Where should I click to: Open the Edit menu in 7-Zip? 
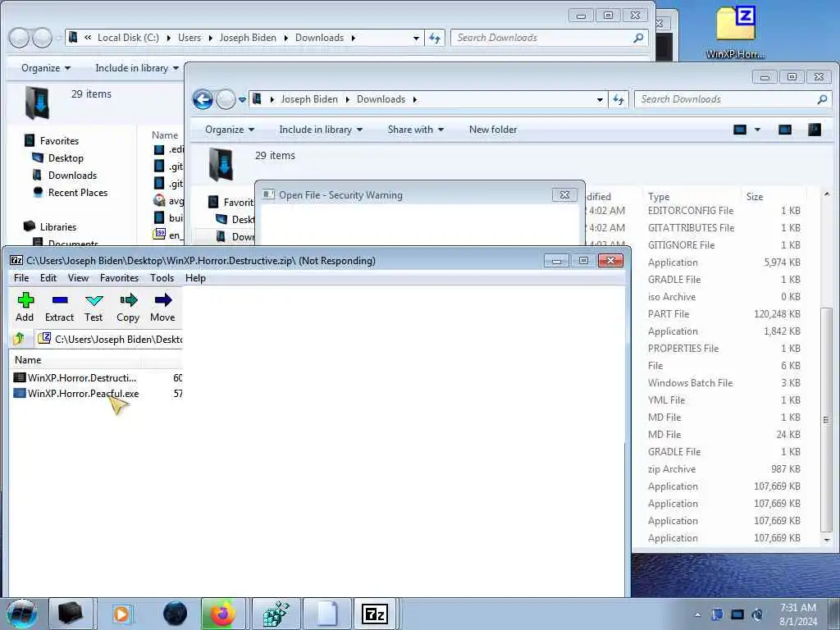point(48,278)
